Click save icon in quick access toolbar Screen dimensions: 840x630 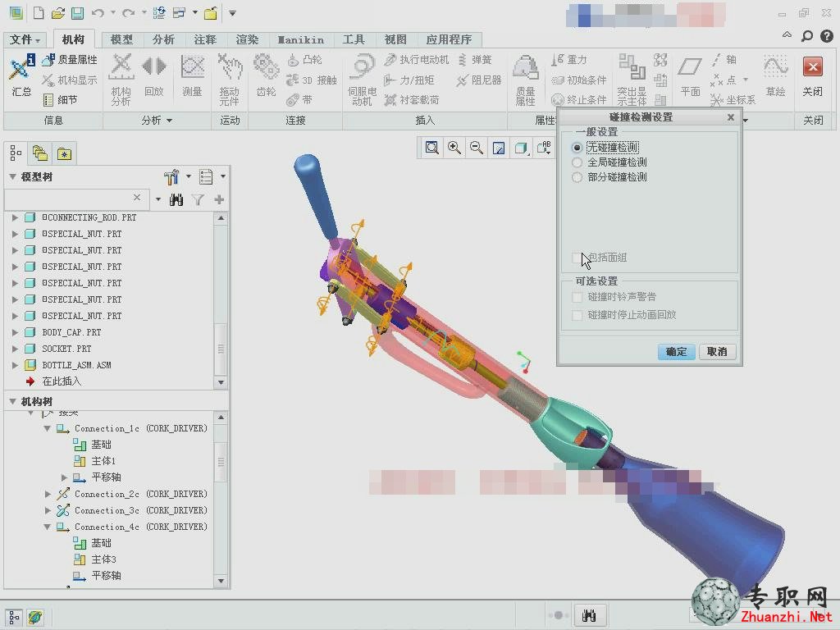click(78, 13)
